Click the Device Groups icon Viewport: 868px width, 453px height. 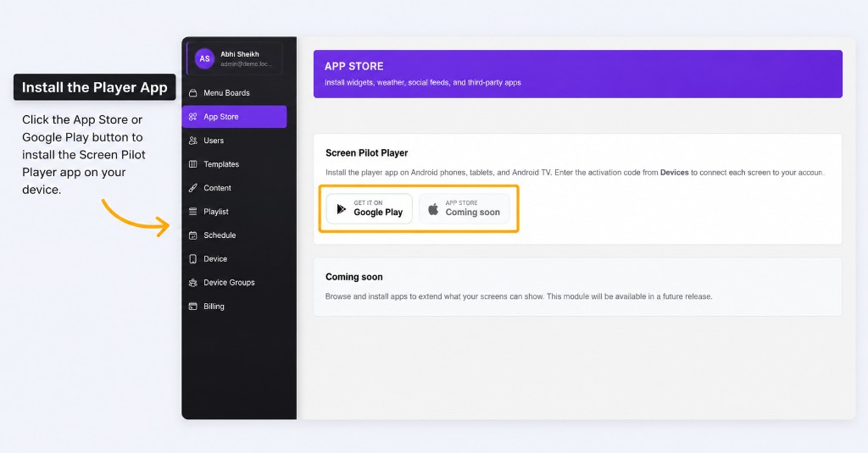click(192, 283)
